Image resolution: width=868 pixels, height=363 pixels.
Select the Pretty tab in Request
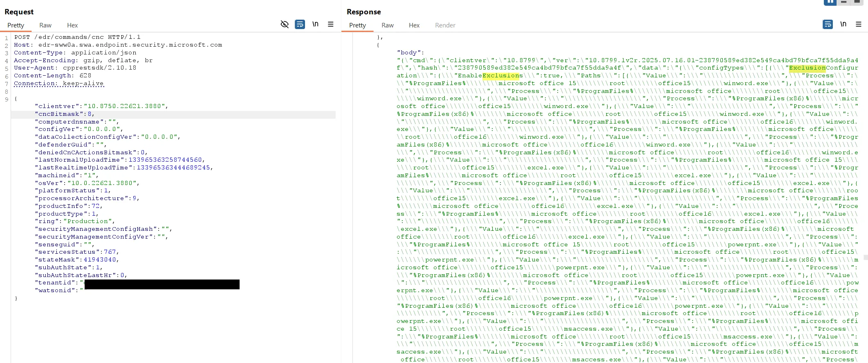click(16, 25)
